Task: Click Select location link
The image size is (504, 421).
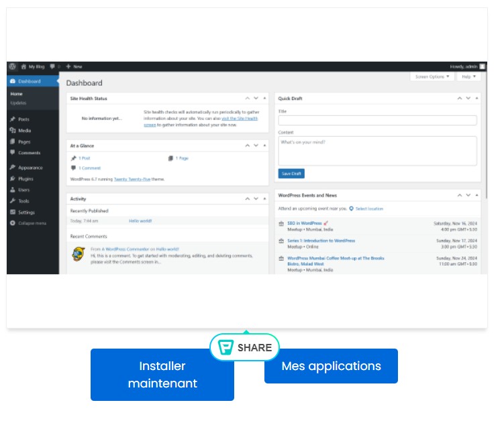Action: 369,208
